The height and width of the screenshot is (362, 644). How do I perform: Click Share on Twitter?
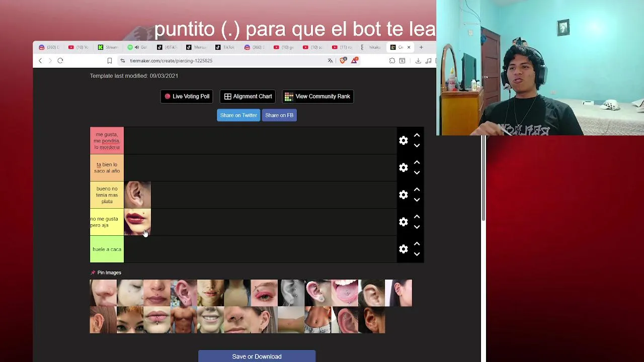tap(238, 115)
